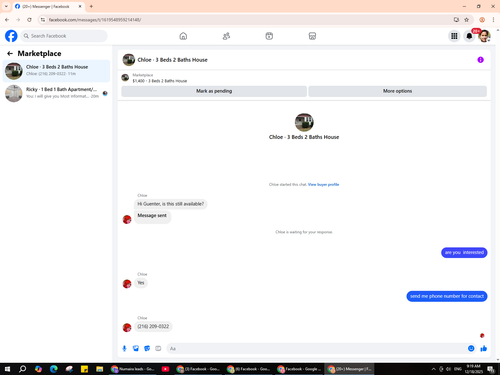This screenshot has height=375, width=500.
Task: Select the Messenger Facebook browser tab
Action: pos(49,6)
